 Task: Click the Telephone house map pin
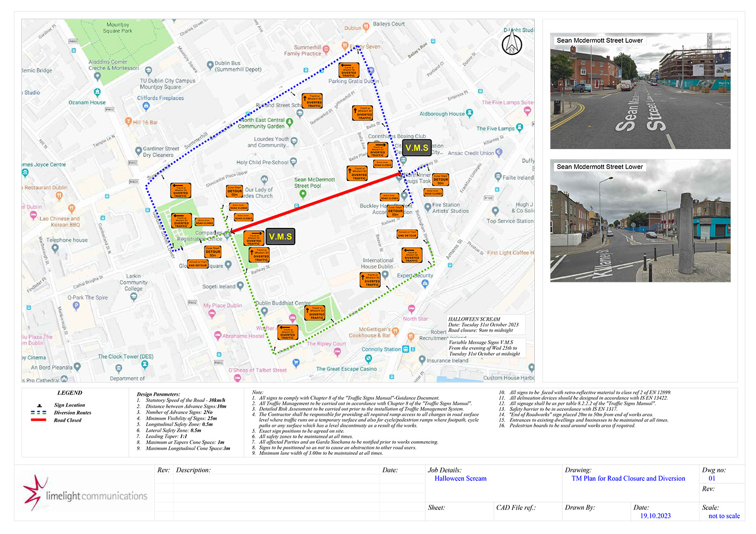[55, 248]
